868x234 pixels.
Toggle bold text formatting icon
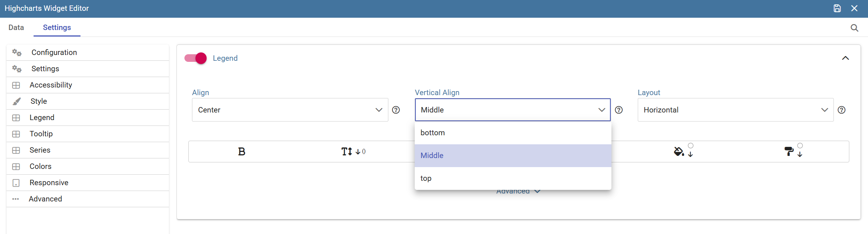[241, 152]
